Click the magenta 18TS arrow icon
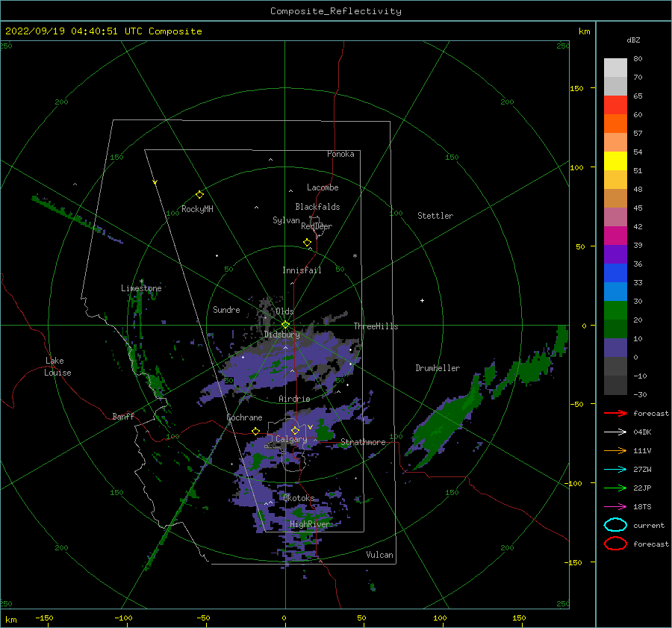Image resolution: width=672 pixels, height=628 pixels. click(615, 507)
